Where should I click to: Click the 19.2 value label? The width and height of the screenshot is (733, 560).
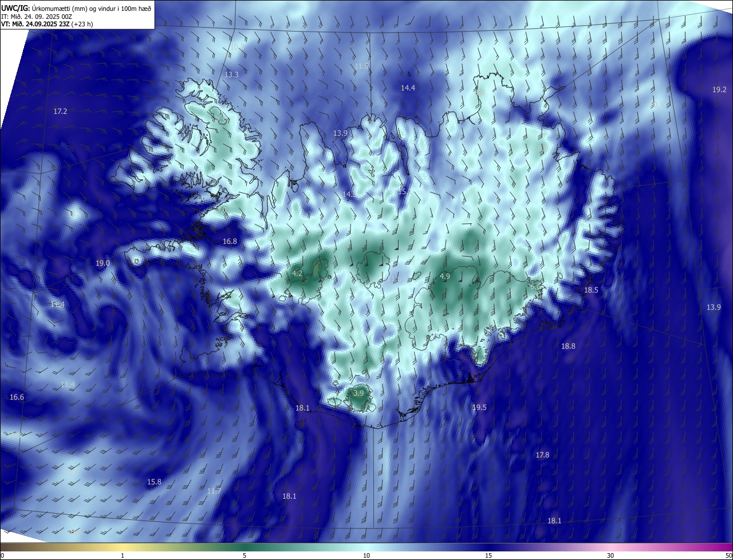pyautogui.click(x=719, y=89)
